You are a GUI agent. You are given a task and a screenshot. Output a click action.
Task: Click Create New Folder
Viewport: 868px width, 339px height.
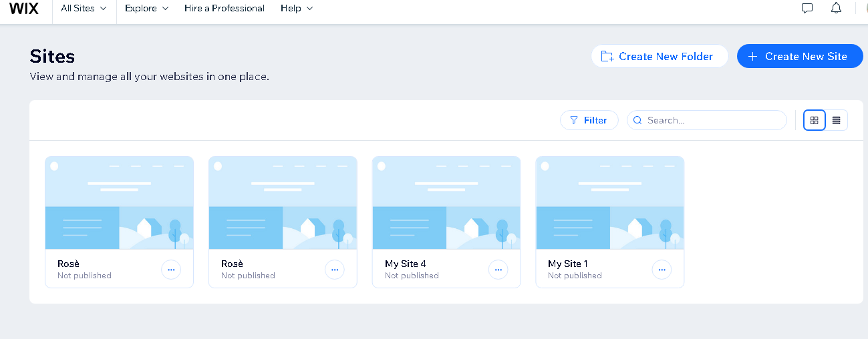659,57
